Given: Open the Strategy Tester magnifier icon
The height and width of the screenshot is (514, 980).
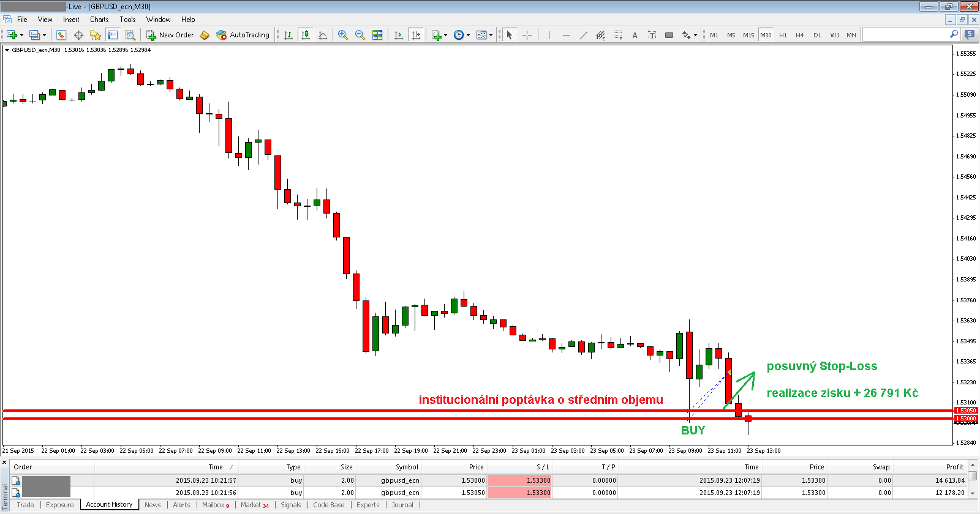Looking at the screenshot, I should click(130, 35).
